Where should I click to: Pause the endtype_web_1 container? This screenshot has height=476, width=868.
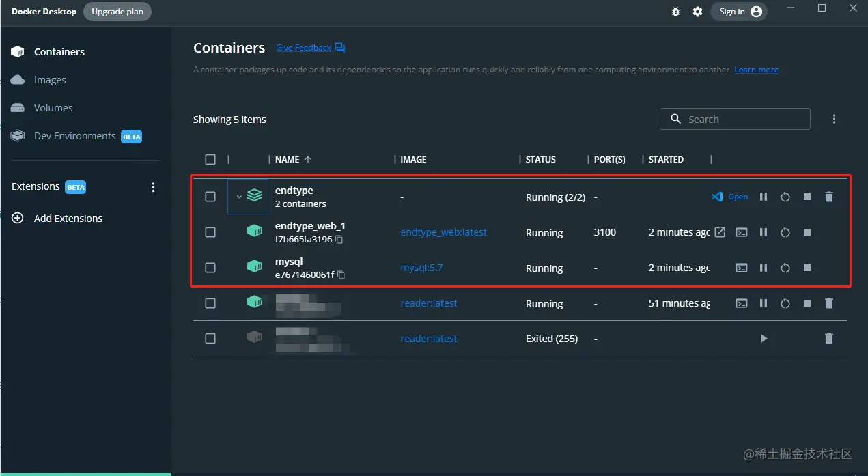[x=764, y=232]
